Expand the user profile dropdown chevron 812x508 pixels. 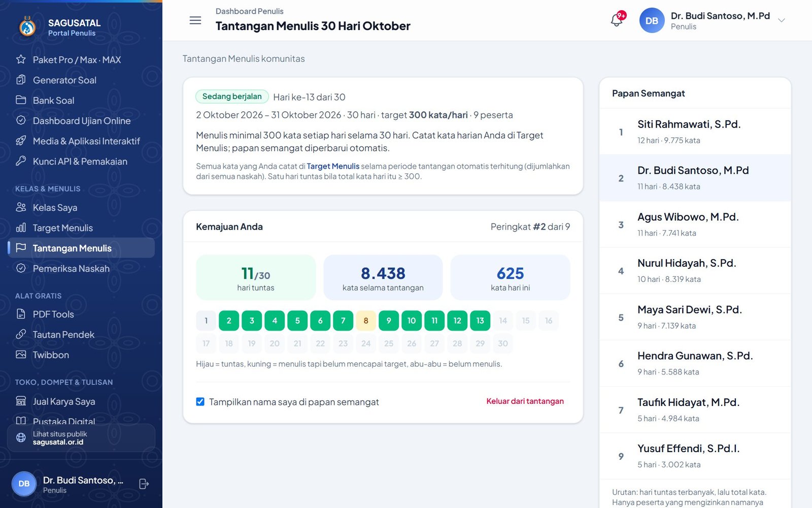pyautogui.click(x=782, y=20)
